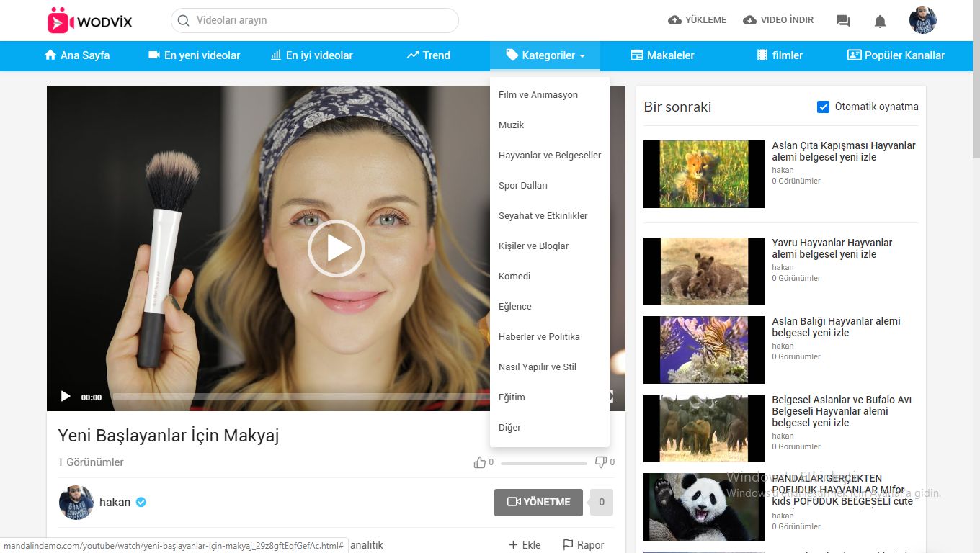Click the user profile avatar in header
This screenshot has height=553, width=980.
(922, 20)
